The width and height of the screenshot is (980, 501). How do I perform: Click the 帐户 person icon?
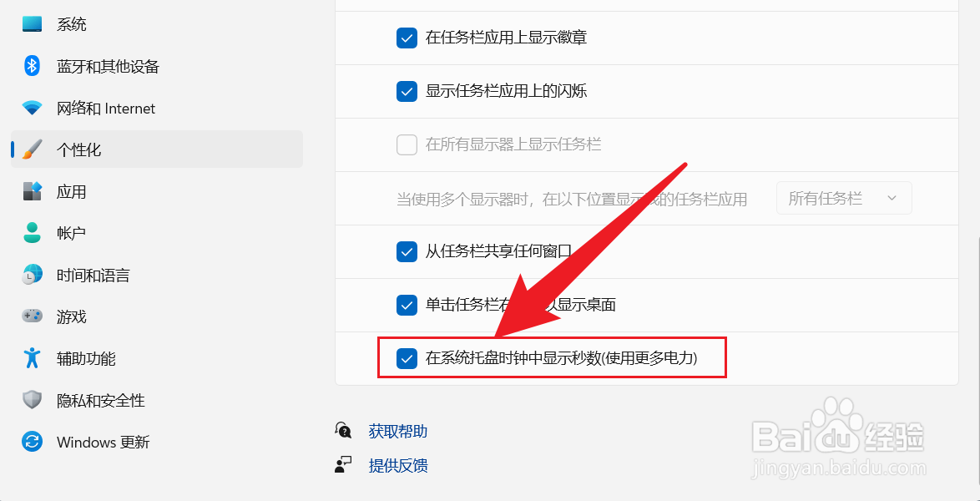32,233
